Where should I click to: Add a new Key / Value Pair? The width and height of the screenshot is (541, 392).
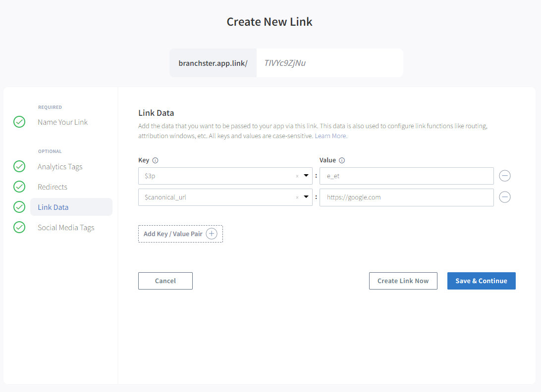tap(180, 234)
